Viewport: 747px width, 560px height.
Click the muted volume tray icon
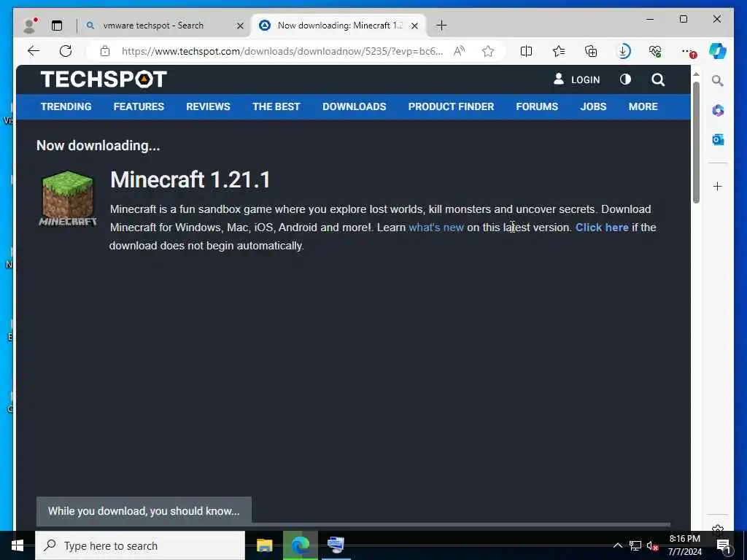pos(651,545)
